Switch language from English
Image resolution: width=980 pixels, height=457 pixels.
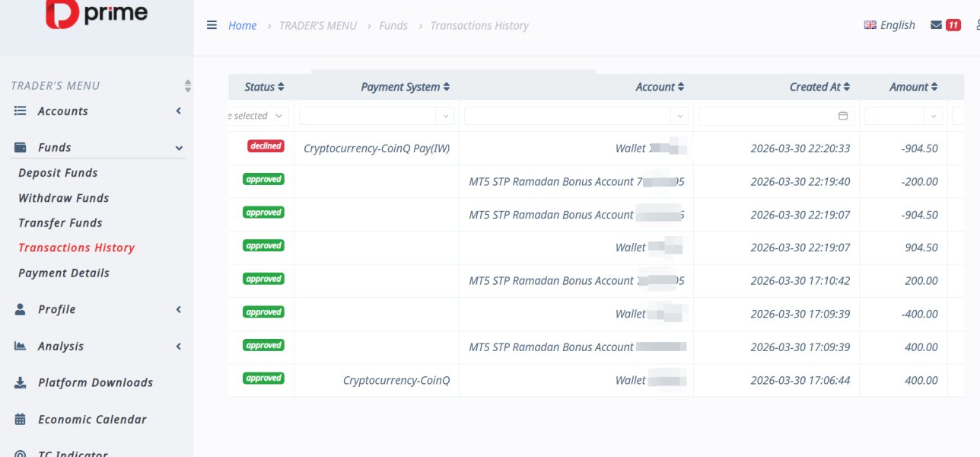coord(889,25)
